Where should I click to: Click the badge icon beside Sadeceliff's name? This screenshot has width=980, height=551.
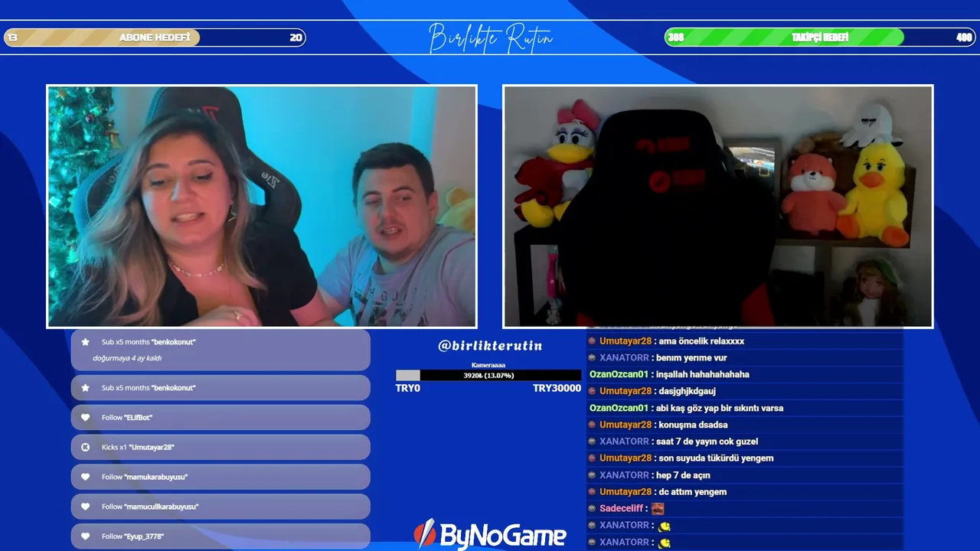pos(592,509)
